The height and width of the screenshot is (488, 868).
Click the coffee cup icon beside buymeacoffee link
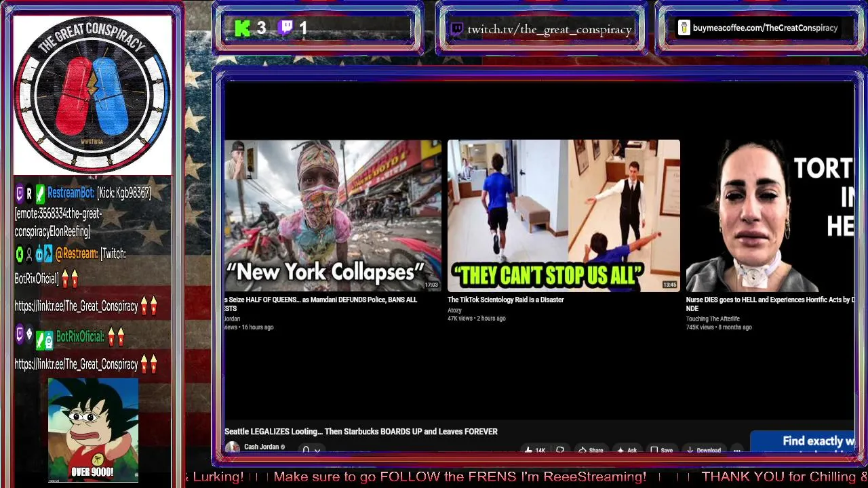click(x=684, y=28)
